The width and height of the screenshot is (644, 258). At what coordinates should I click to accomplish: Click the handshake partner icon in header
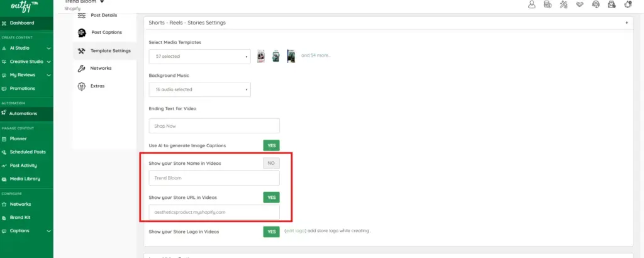[579, 4]
